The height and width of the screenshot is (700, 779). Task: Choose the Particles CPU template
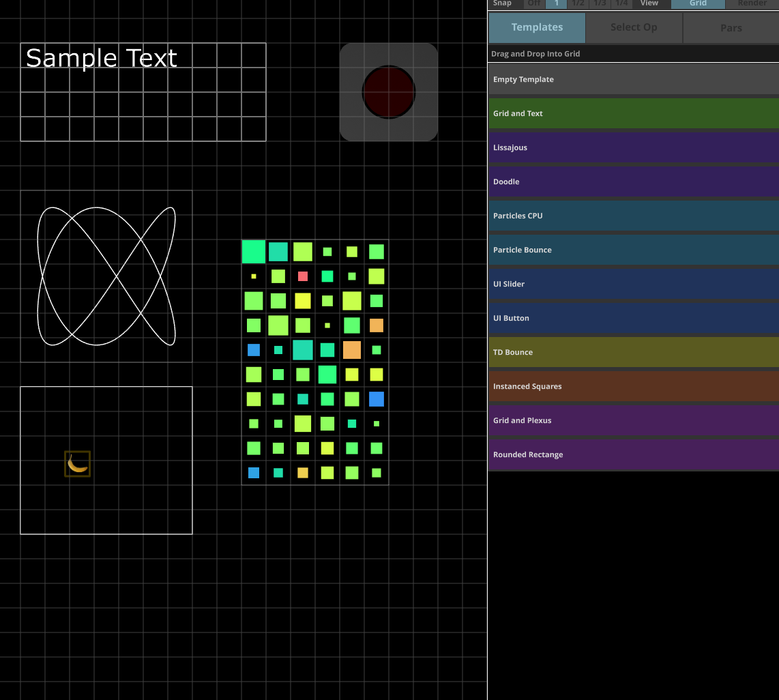click(633, 216)
